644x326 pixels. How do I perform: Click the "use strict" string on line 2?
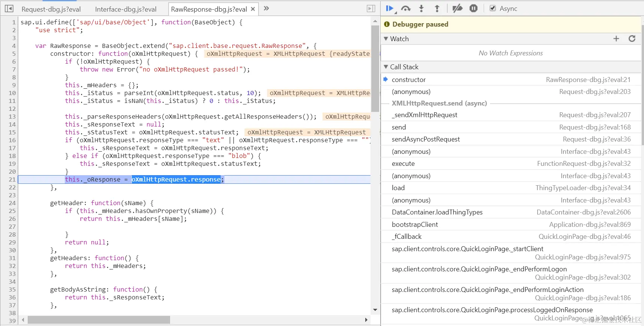(x=57, y=30)
